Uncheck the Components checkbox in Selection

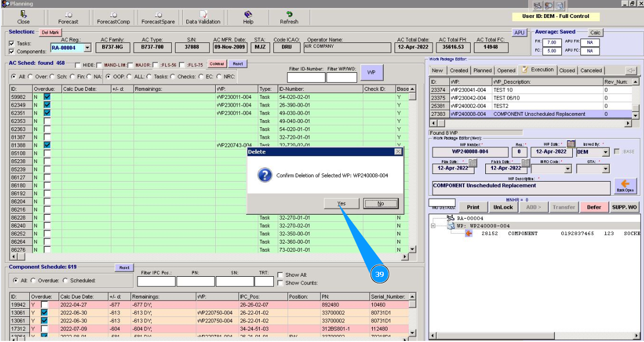pos(12,52)
